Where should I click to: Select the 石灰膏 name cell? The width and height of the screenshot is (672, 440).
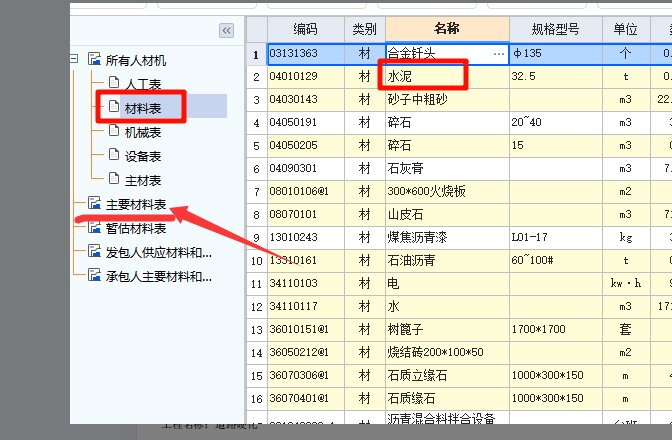(x=447, y=169)
